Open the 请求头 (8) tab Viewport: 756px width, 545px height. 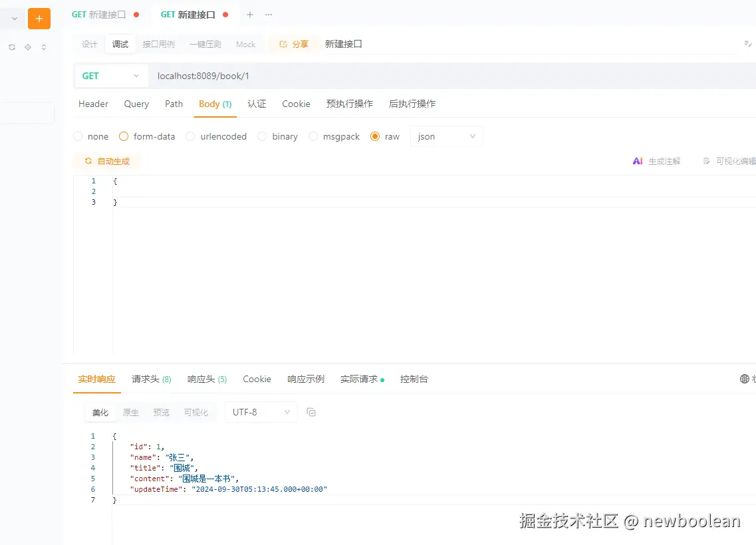click(x=152, y=380)
